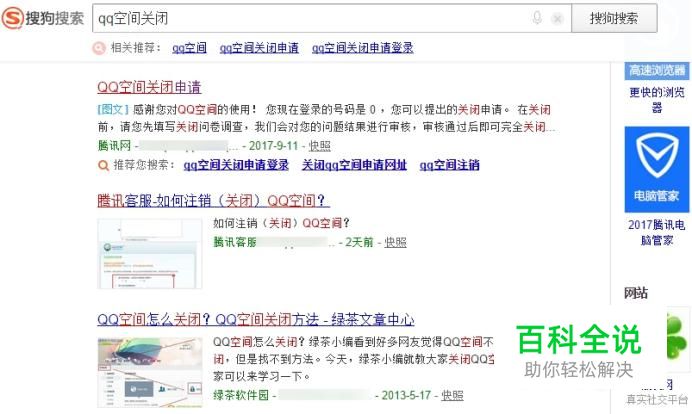Click the 2017-9-11 date text
Image resolution: width=692 pixels, height=414 pixels.
pos(274,146)
